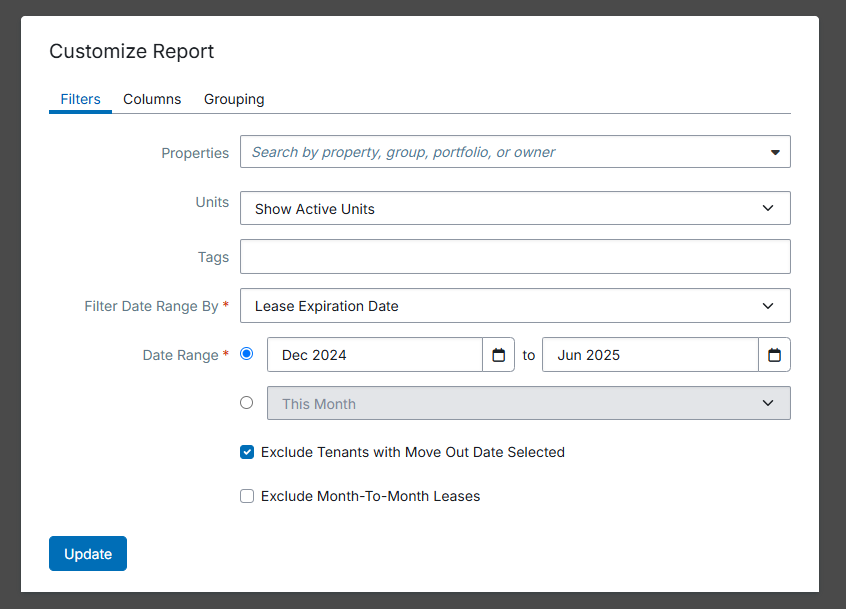Focus the Tags input box
The height and width of the screenshot is (609, 846).
point(514,256)
